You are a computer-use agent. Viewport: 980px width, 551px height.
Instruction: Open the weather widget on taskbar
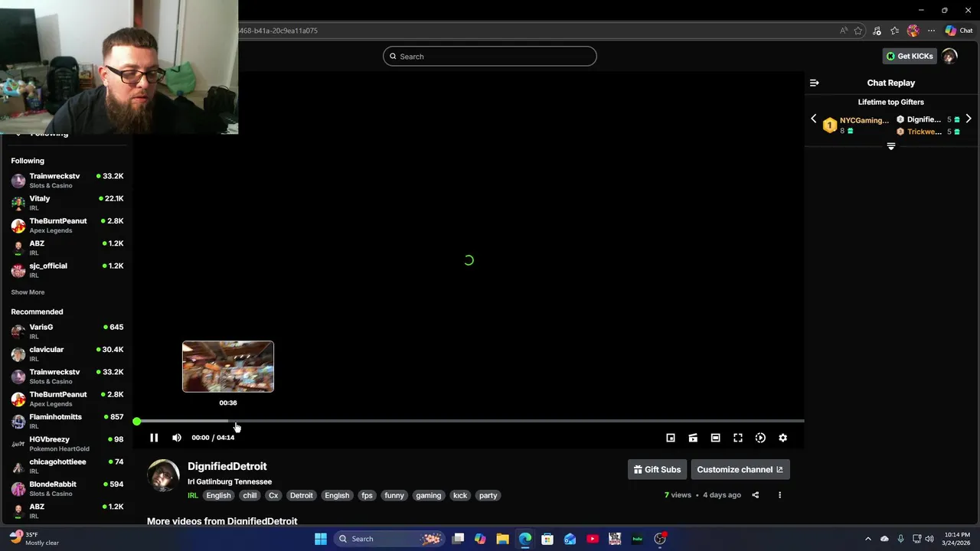(34, 539)
